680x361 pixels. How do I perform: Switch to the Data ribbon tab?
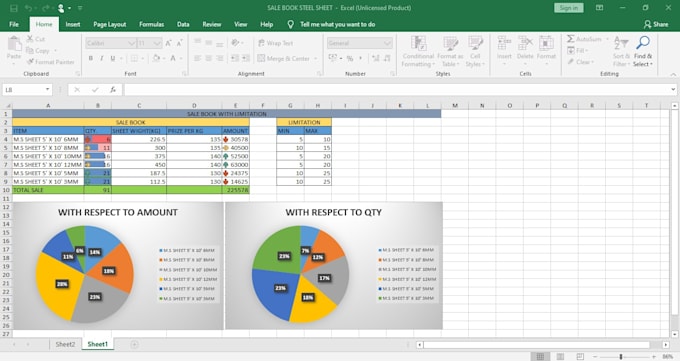click(x=183, y=24)
